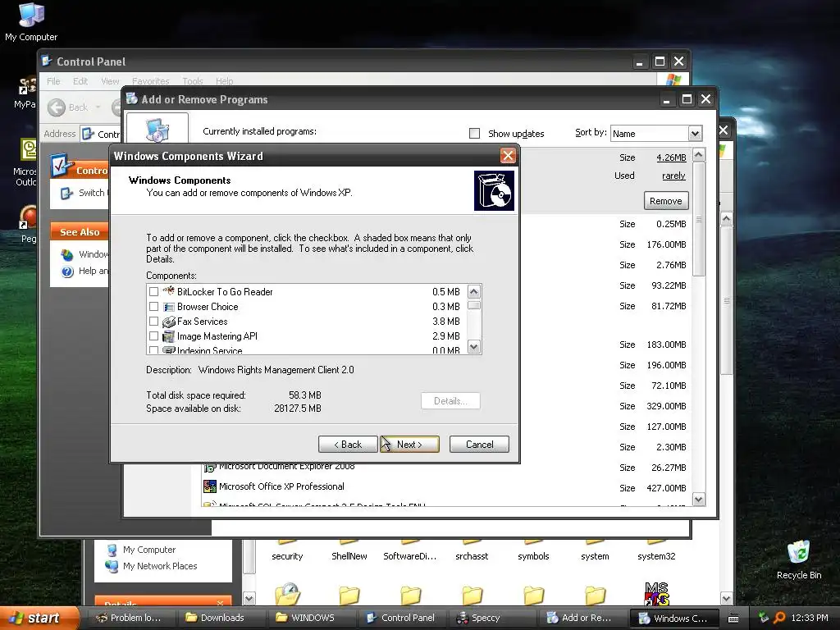The width and height of the screenshot is (840, 630).
Task: Check the Image Mastering API checkbox
Action: (153, 336)
